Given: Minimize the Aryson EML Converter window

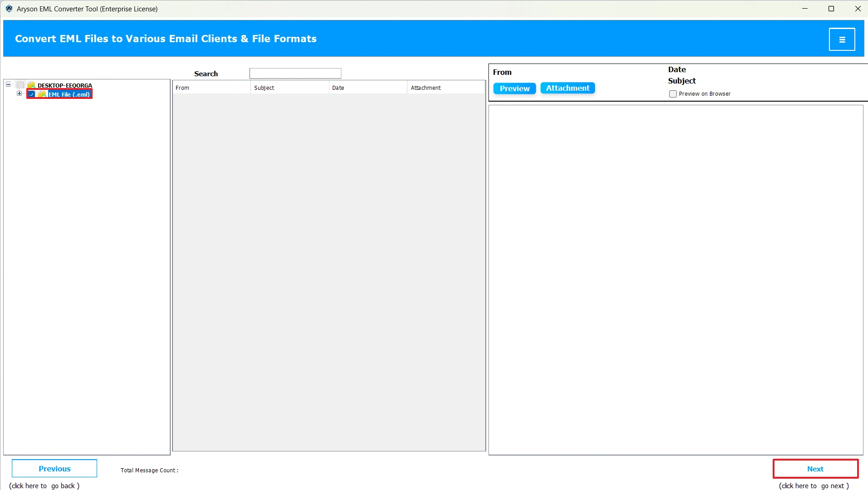Looking at the screenshot, I should pos(805,9).
